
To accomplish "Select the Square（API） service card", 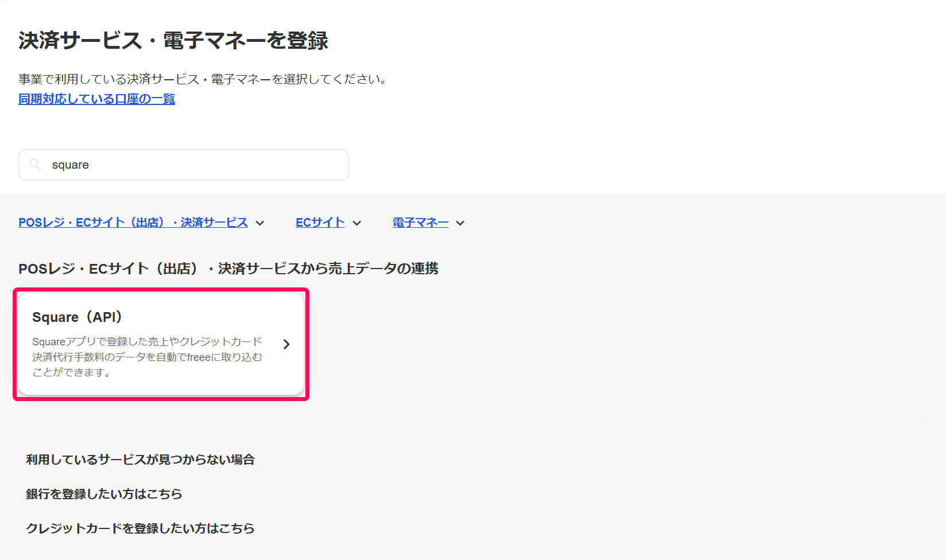I will [x=161, y=344].
